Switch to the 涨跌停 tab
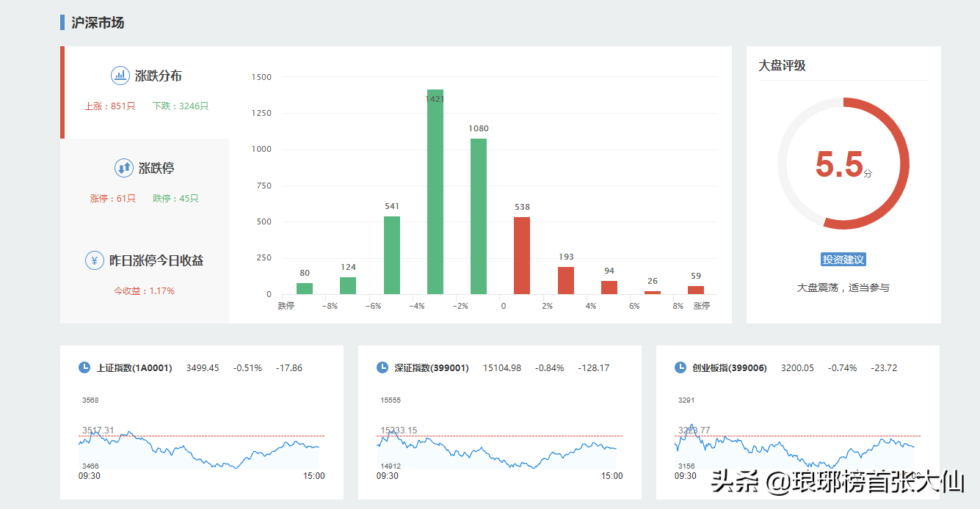Screen dimensions: 980x509 (146, 182)
